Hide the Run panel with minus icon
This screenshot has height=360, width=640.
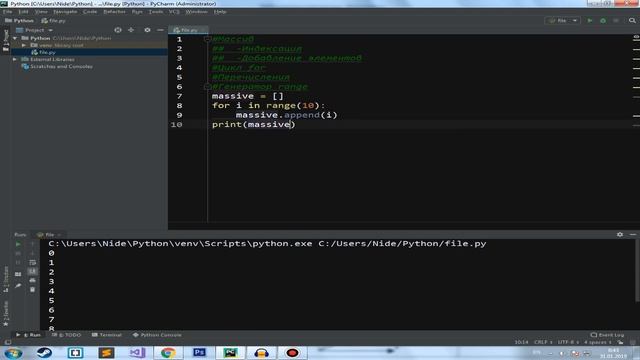click(633, 235)
